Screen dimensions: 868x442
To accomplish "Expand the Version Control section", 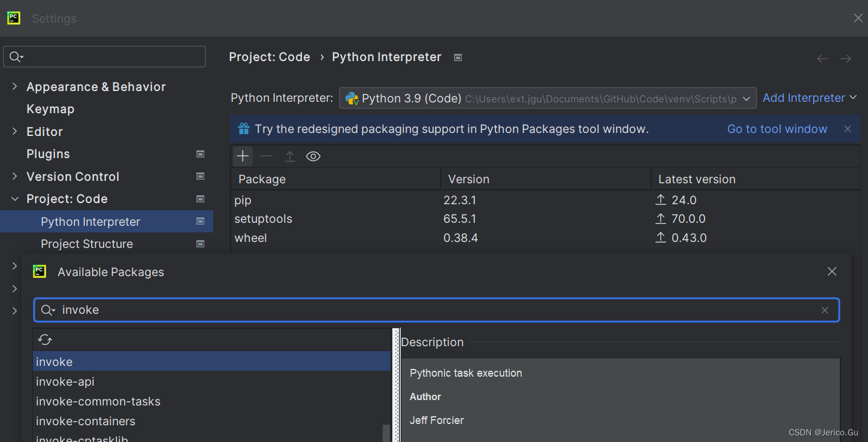I will coord(15,177).
